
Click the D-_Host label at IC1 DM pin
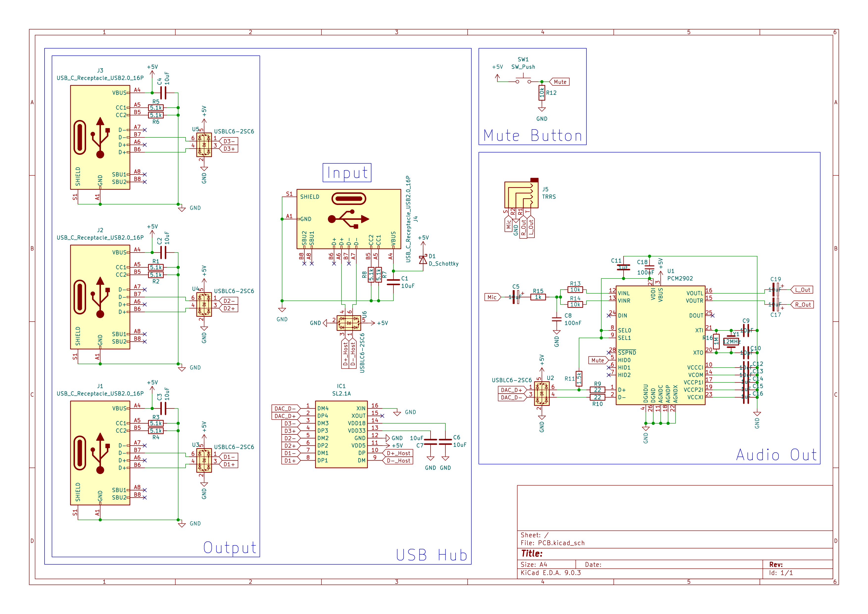pyautogui.click(x=398, y=460)
